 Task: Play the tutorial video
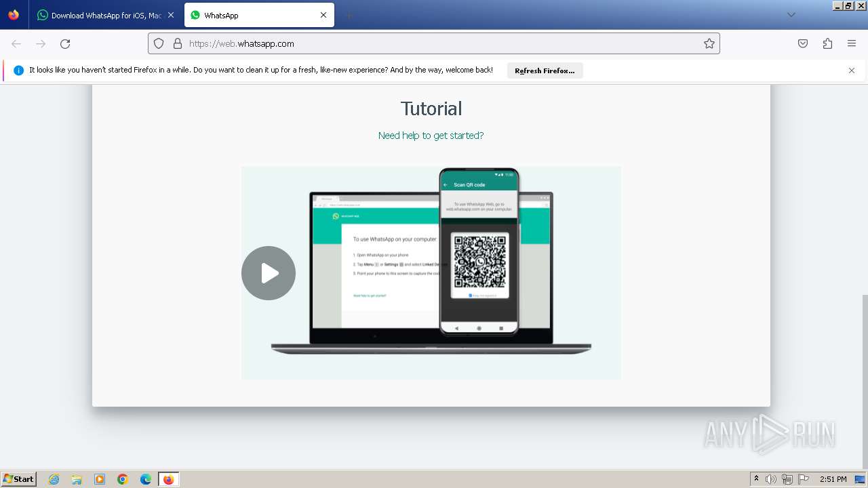[269, 273]
